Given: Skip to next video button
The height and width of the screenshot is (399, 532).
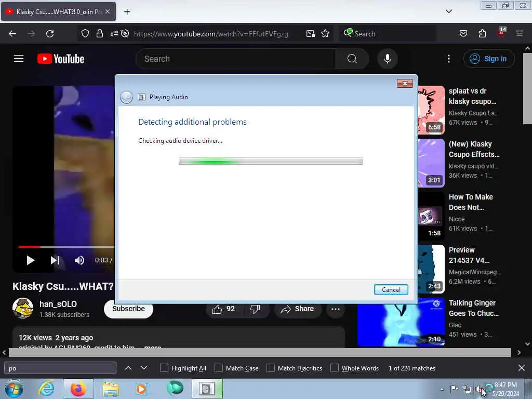Looking at the screenshot, I should click(x=55, y=260).
